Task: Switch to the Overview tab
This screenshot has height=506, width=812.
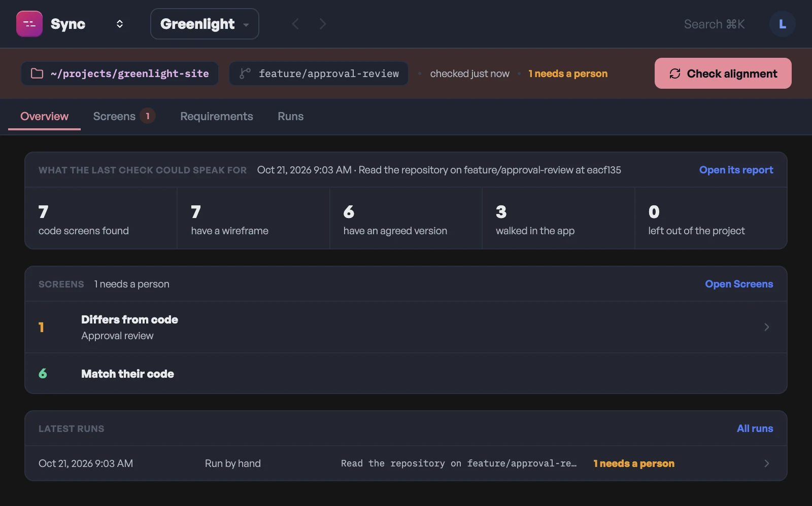Action: pos(44,116)
